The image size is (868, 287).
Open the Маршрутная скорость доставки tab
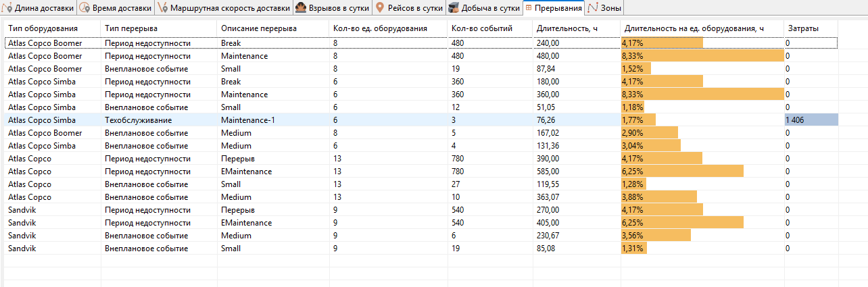click(223, 8)
